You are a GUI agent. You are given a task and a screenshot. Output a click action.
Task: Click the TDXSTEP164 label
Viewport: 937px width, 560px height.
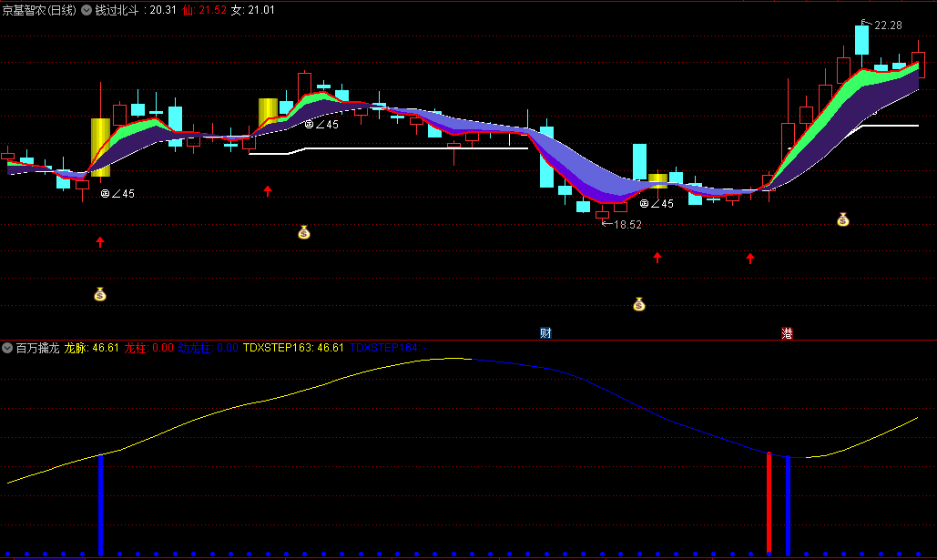(388, 348)
